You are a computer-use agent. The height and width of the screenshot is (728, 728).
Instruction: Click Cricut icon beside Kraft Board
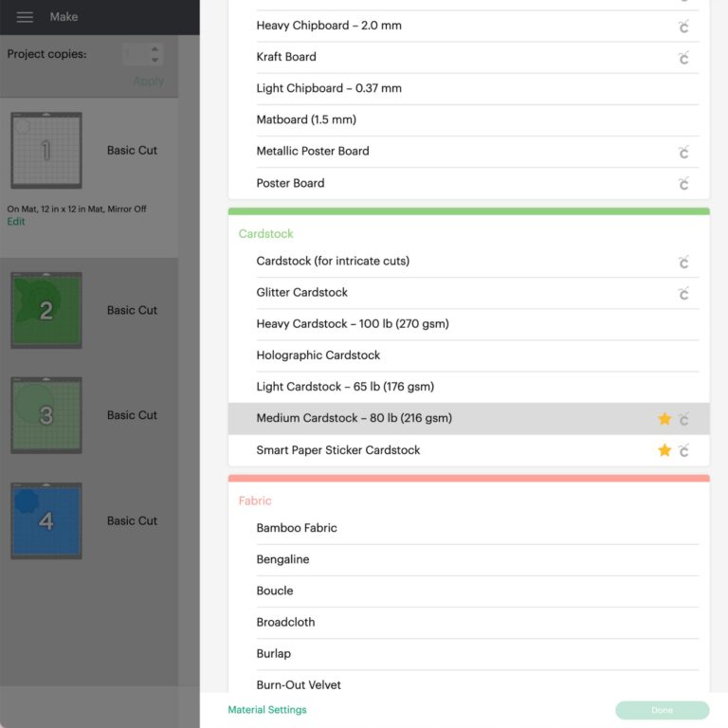pos(683,58)
